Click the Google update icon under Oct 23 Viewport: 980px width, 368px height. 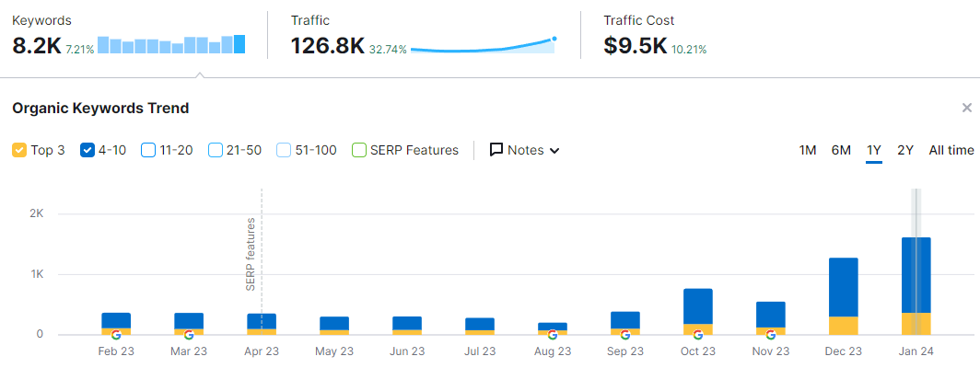point(698,335)
